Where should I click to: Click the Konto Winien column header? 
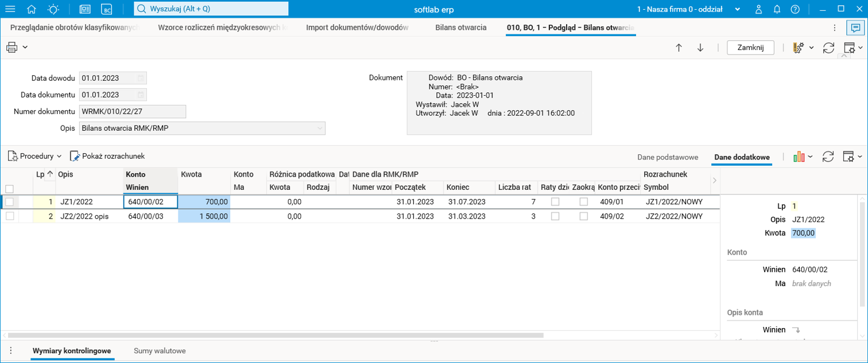[x=150, y=181]
